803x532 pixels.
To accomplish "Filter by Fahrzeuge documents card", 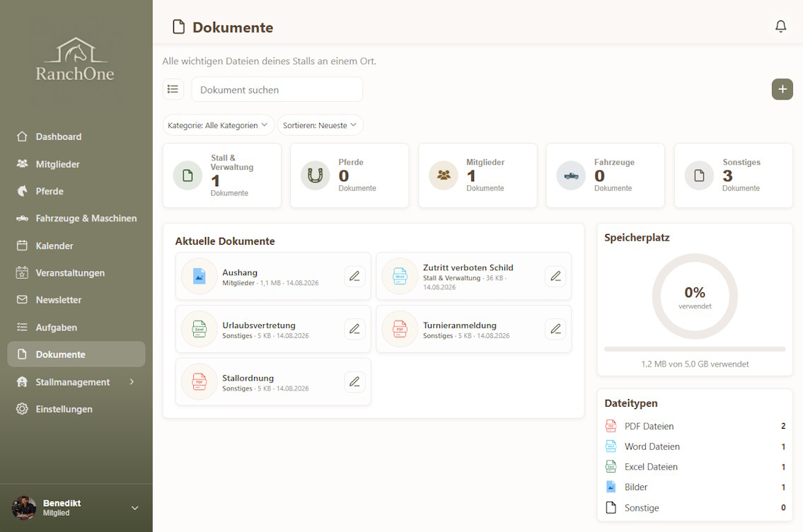I will tap(606, 175).
